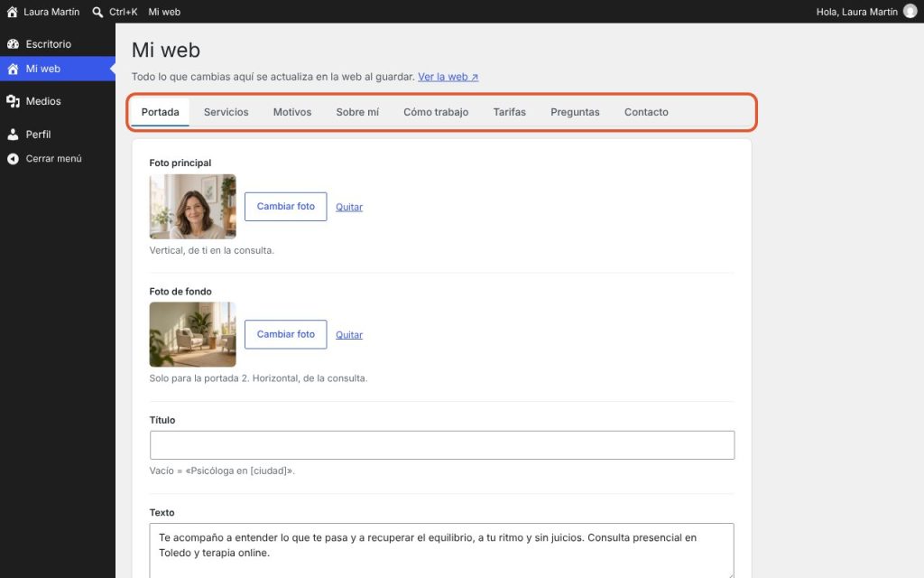Screen dimensions: 924x578
Task: Click the Ctrl+K search shortcut label
Action: (x=123, y=12)
